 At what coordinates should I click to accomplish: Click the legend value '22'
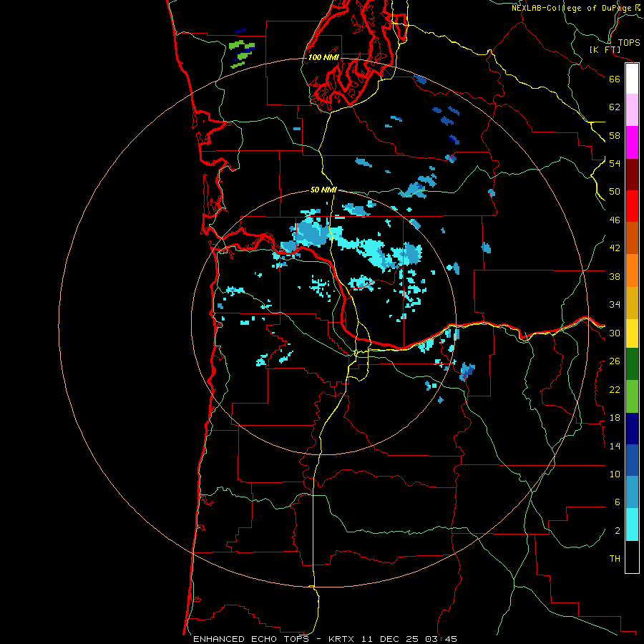(615, 389)
